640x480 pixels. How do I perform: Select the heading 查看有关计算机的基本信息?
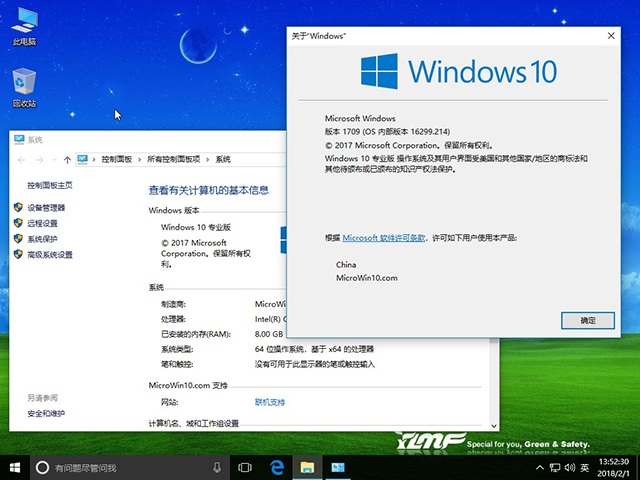click(209, 190)
